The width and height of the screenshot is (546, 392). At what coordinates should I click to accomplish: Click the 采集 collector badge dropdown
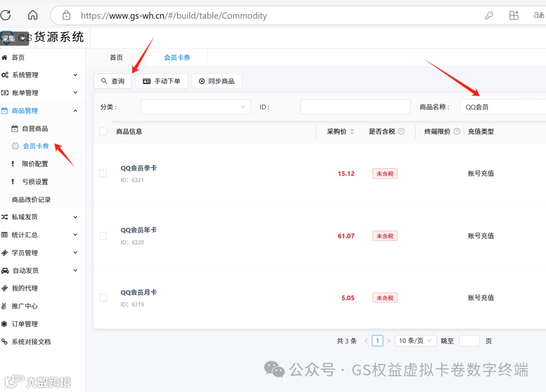pos(14,38)
